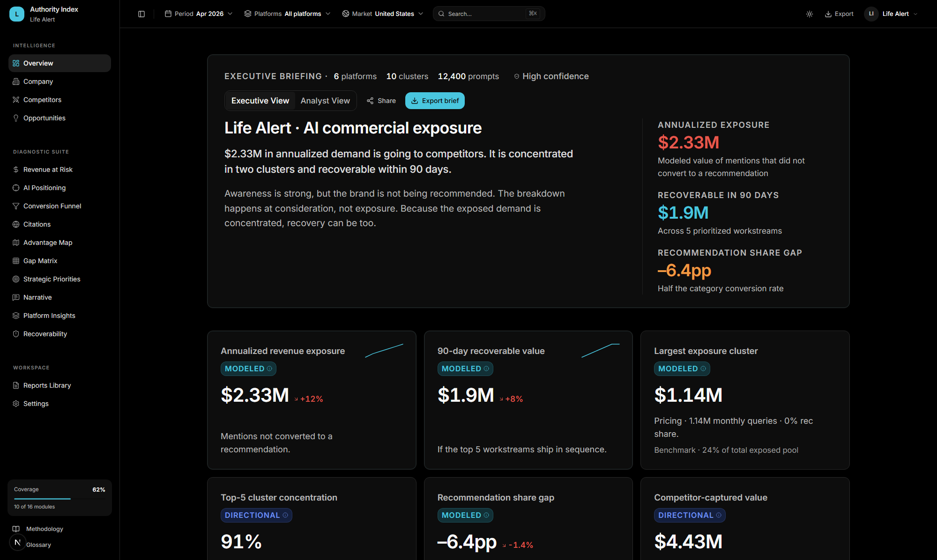Click the Narrative message icon

[16, 297]
